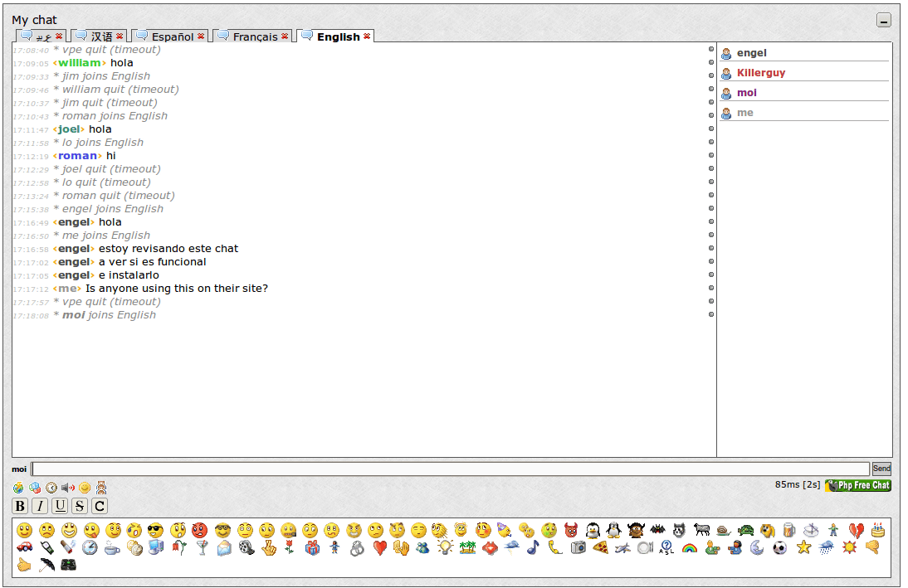Insert the beer mug emoticon
The image size is (908, 588).
pos(788,530)
